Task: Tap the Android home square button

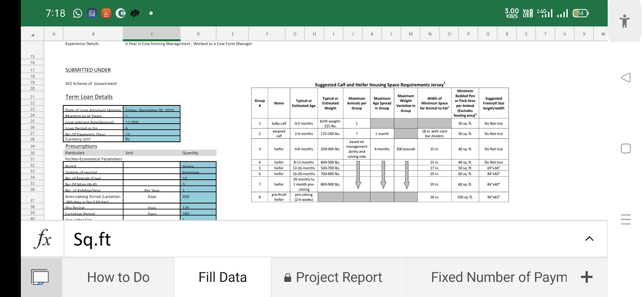Action: 626,148
